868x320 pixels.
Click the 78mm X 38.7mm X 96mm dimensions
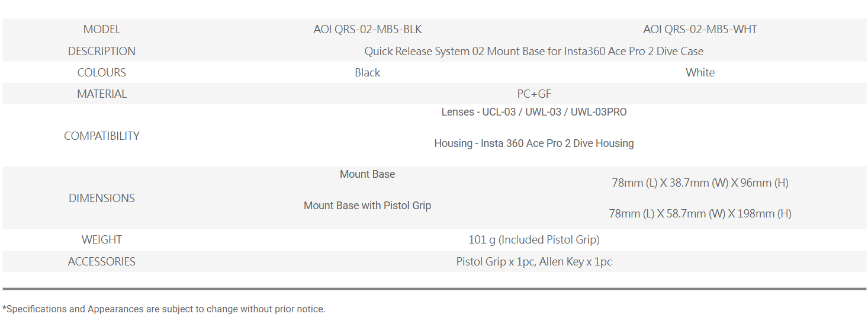pyautogui.click(x=700, y=183)
